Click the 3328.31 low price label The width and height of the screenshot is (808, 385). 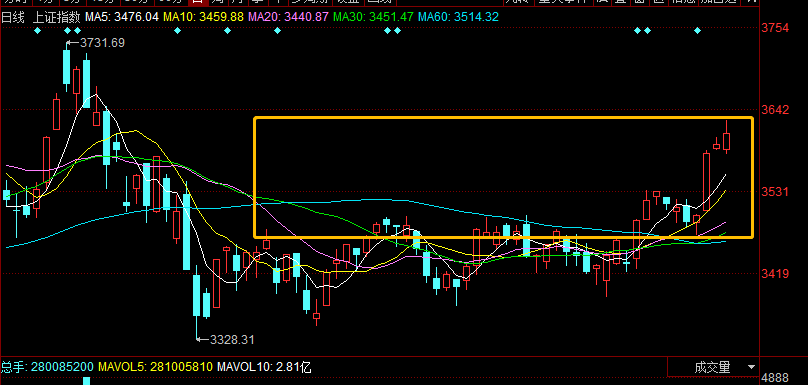pyautogui.click(x=232, y=340)
